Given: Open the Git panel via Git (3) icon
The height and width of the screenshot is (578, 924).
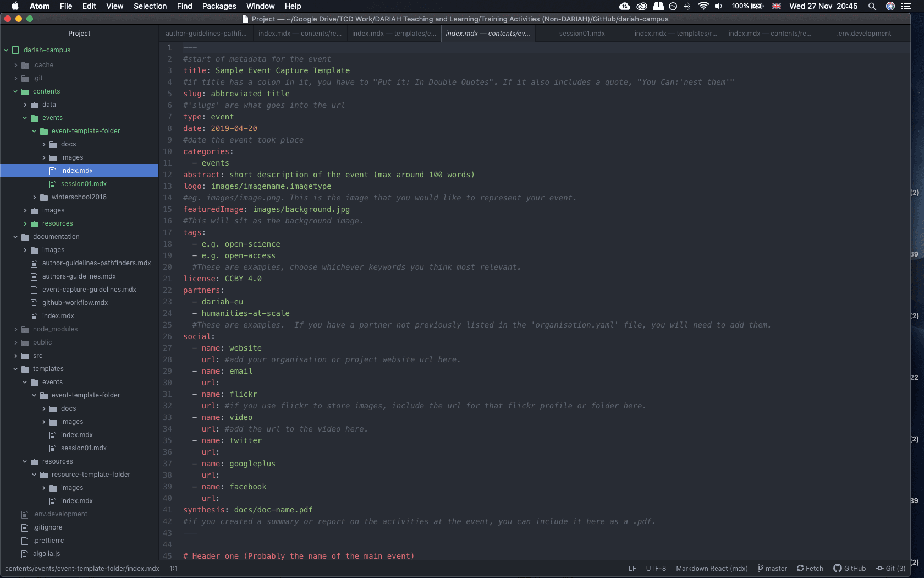Looking at the screenshot, I should pyautogui.click(x=890, y=568).
